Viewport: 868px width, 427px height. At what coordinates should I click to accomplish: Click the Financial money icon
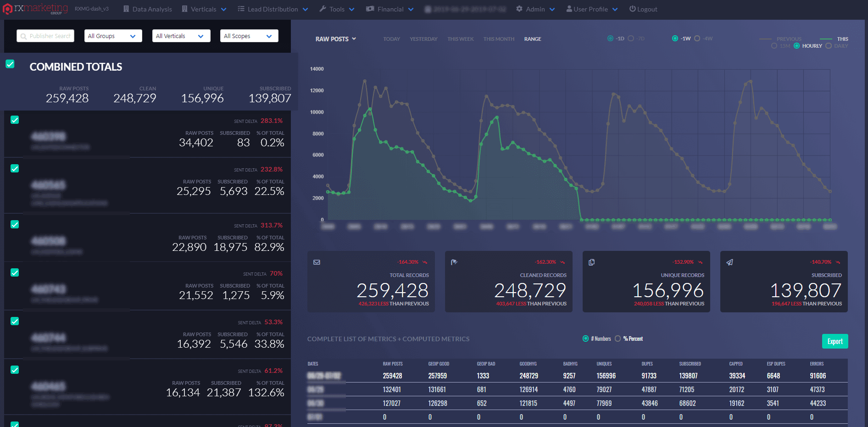point(370,9)
